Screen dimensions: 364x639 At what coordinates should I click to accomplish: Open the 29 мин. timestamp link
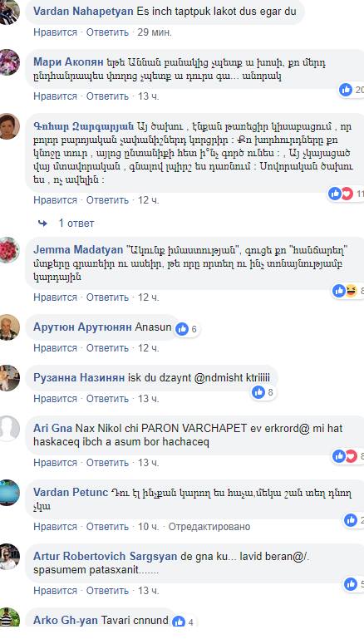tap(155, 32)
